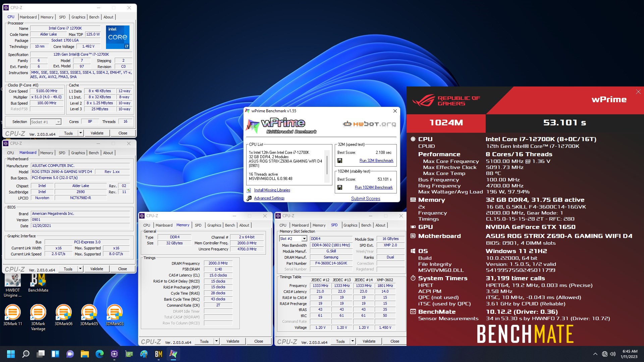Open the paint palette taskbar icon
The image size is (644, 362).
144,354
